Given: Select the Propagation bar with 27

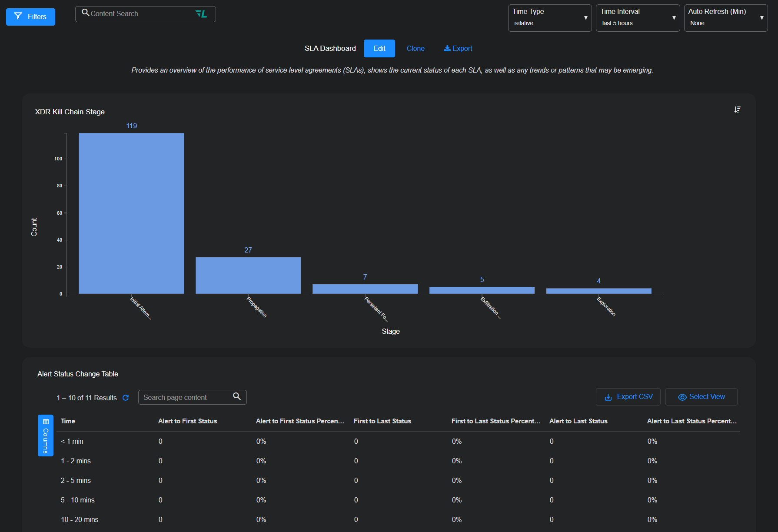Looking at the screenshot, I should click(248, 275).
